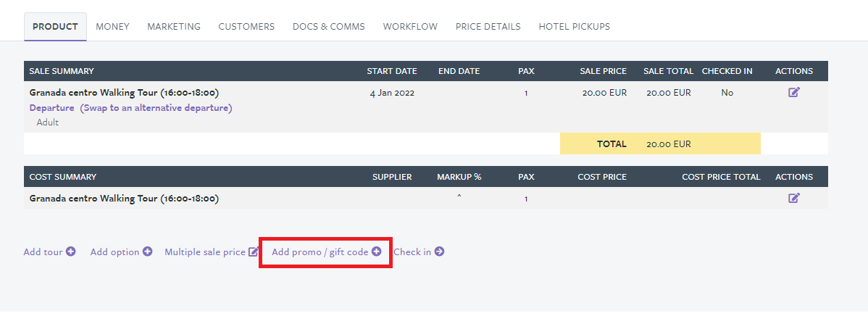Open the Money tab
The height and width of the screenshot is (316, 868).
(x=112, y=27)
